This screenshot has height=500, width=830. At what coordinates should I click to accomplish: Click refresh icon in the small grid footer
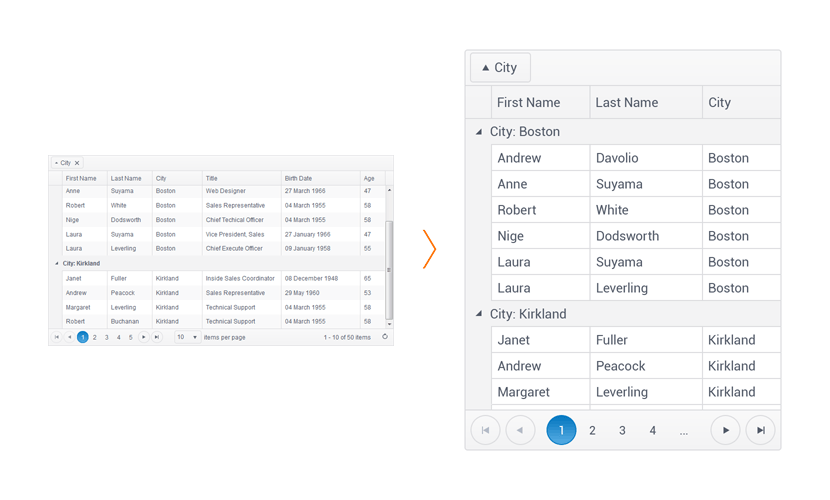tap(385, 337)
